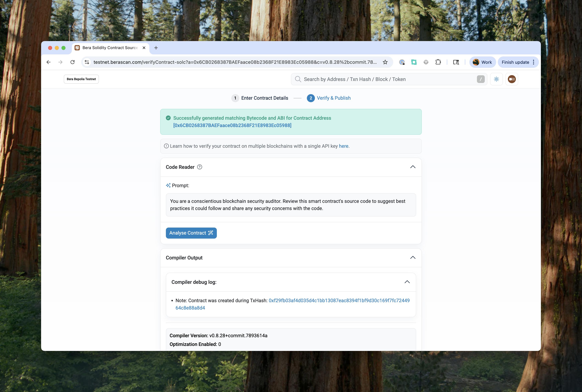
Task: Open the browser extensions puzzle icon
Action: click(438, 62)
